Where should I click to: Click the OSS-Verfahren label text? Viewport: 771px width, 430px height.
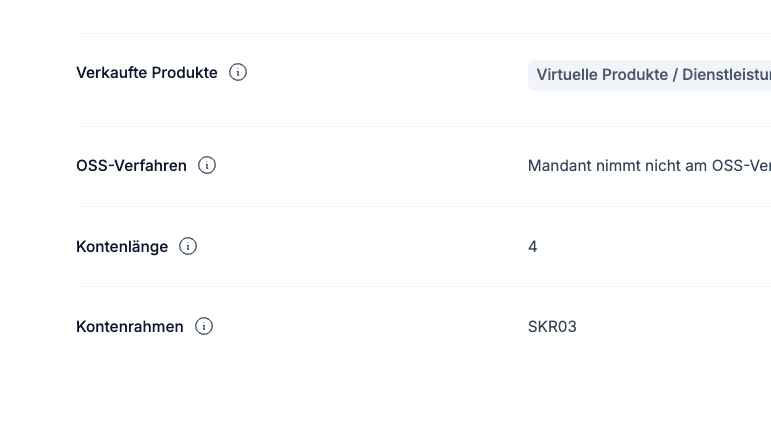coord(131,166)
